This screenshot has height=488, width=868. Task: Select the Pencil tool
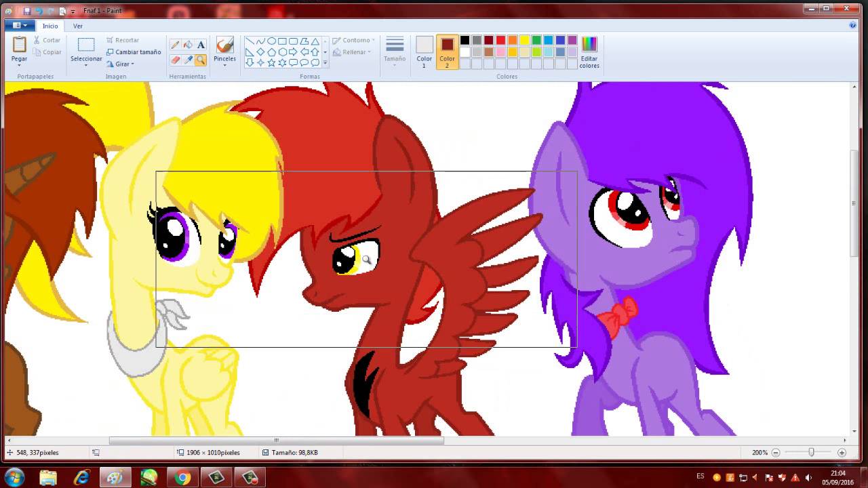point(175,45)
